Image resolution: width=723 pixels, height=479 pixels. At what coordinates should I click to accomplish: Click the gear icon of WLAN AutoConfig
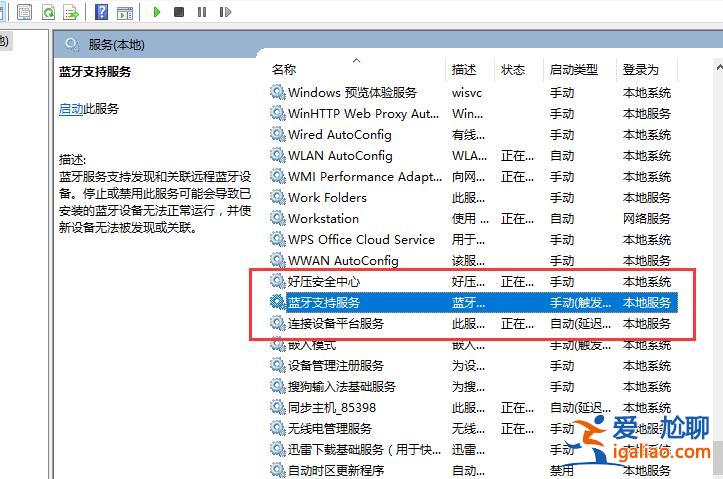tap(278, 155)
